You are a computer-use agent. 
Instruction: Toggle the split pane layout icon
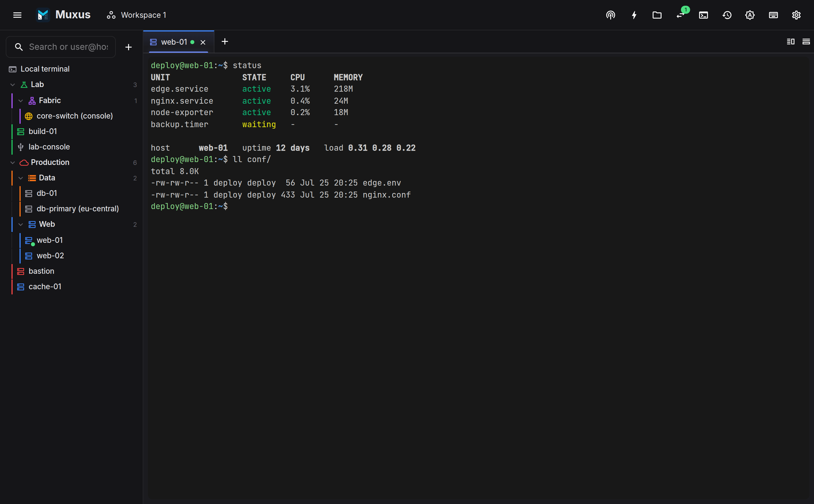click(790, 42)
